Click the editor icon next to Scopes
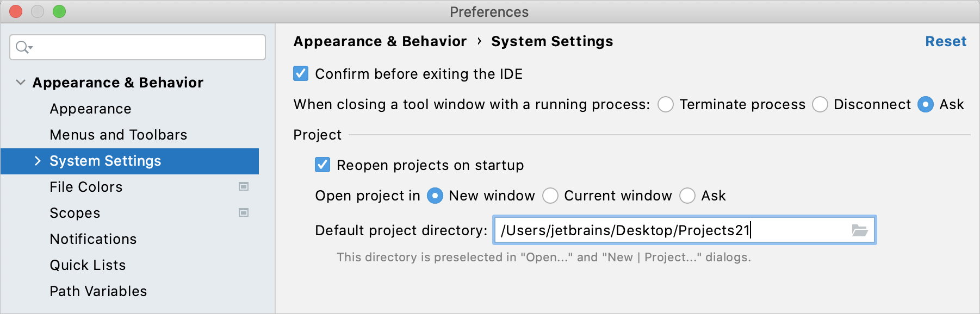The image size is (980, 314). 244,213
